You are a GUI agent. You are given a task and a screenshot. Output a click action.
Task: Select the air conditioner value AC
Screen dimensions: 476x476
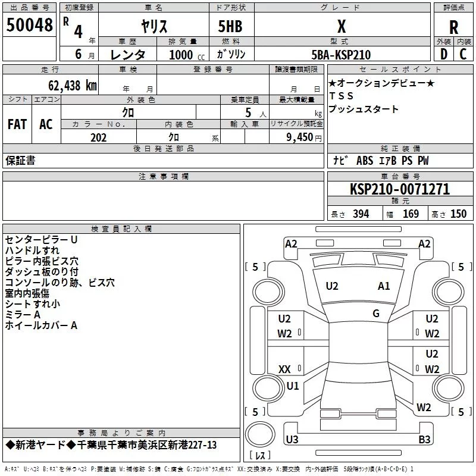pyautogui.click(x=46, y=124)
